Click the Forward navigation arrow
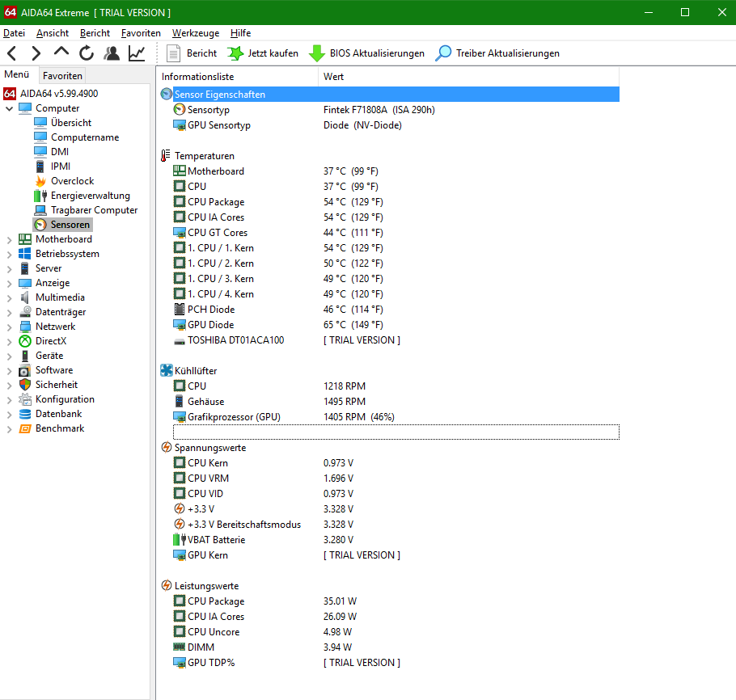 (x=36, y=53)
